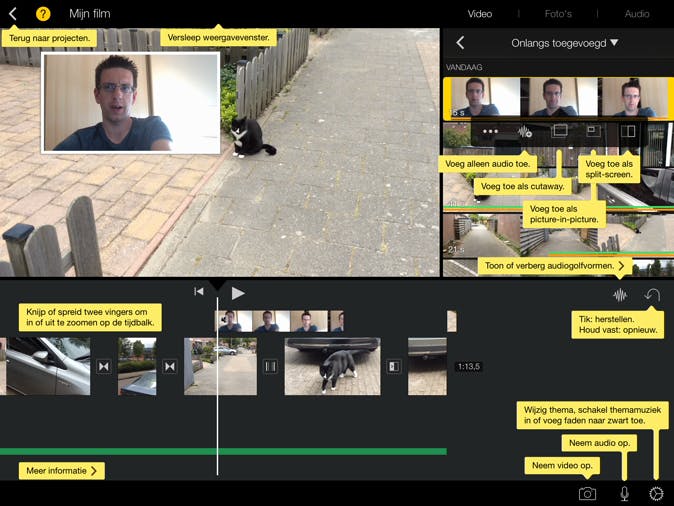674x506 pixels.
Task: Tap transition icon before street clip
Action: point(170,366)
